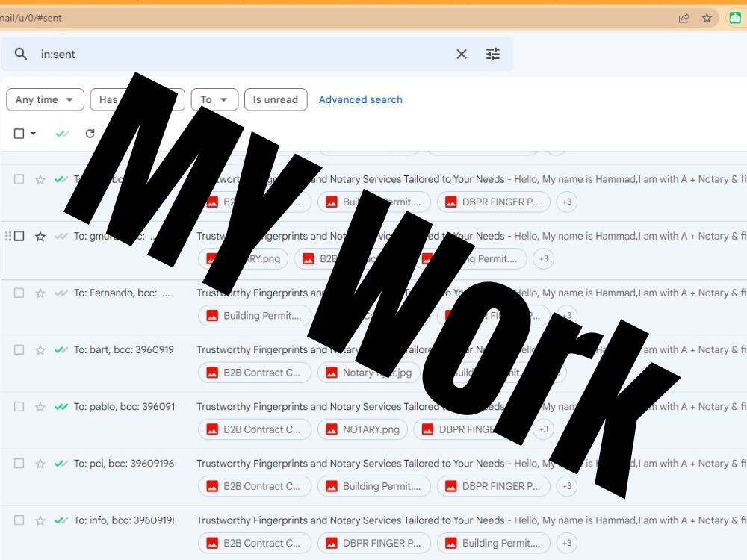
Task: Open the email addressed To: Fernando
Action: (373, 307)
